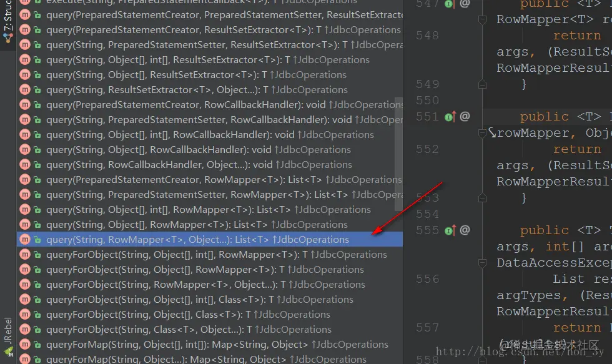Select query(String, Object[], int[], RowCallbackHandler) row

click(x=210, y=135)
